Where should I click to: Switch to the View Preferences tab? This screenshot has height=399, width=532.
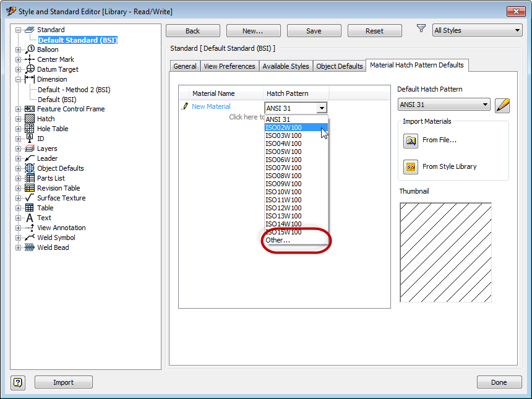(x=229, y=66)
